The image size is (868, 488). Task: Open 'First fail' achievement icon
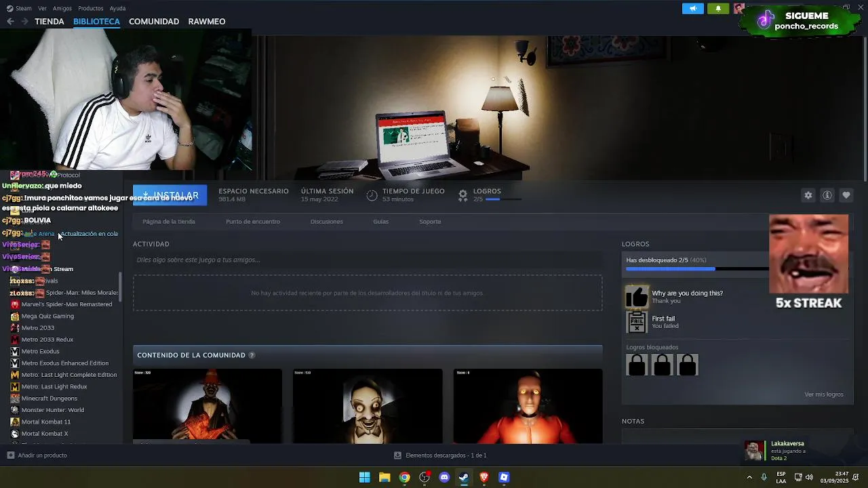click(637, 322)
